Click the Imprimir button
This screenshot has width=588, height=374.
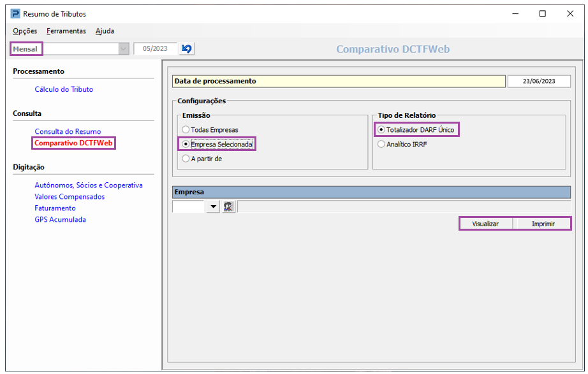(x=543, y=224)
